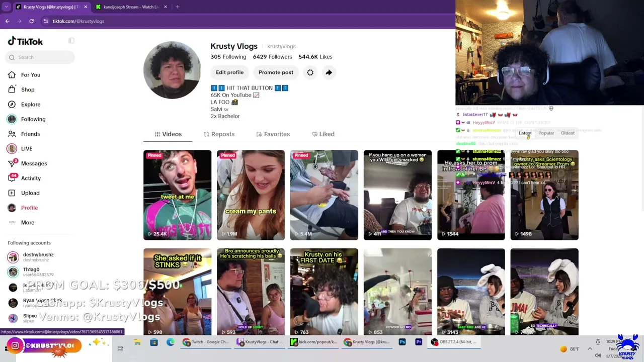The height and width of the screenshot is (362, 644).
Task: Open video 'He asks her to prom'
Action: click(x=471, y=195)
